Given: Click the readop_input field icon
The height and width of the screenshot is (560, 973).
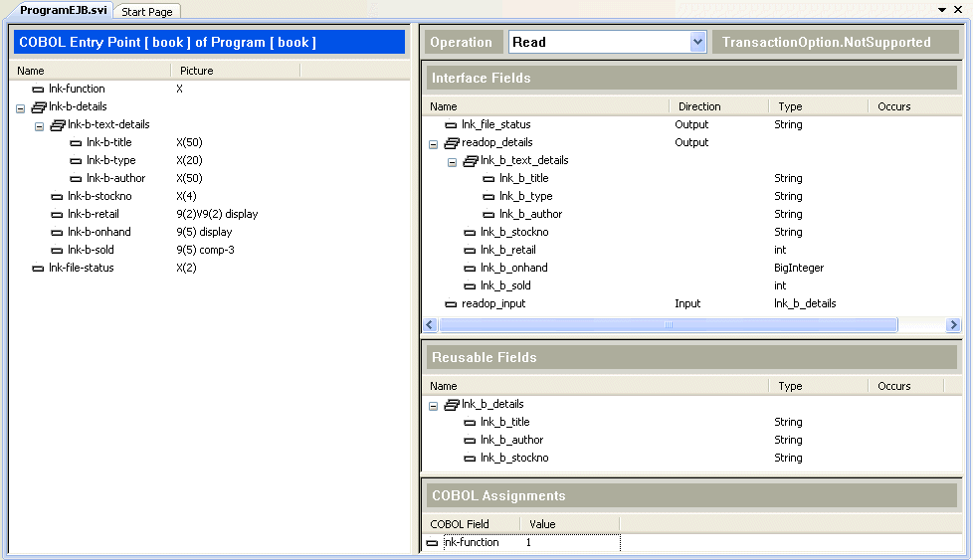Looking at the screenshot, I should 451,304.
